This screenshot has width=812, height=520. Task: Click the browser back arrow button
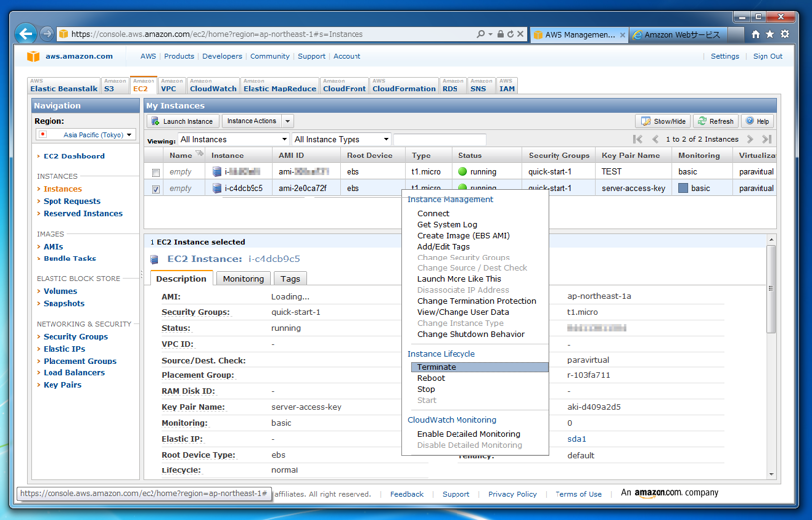click(27, 34)
